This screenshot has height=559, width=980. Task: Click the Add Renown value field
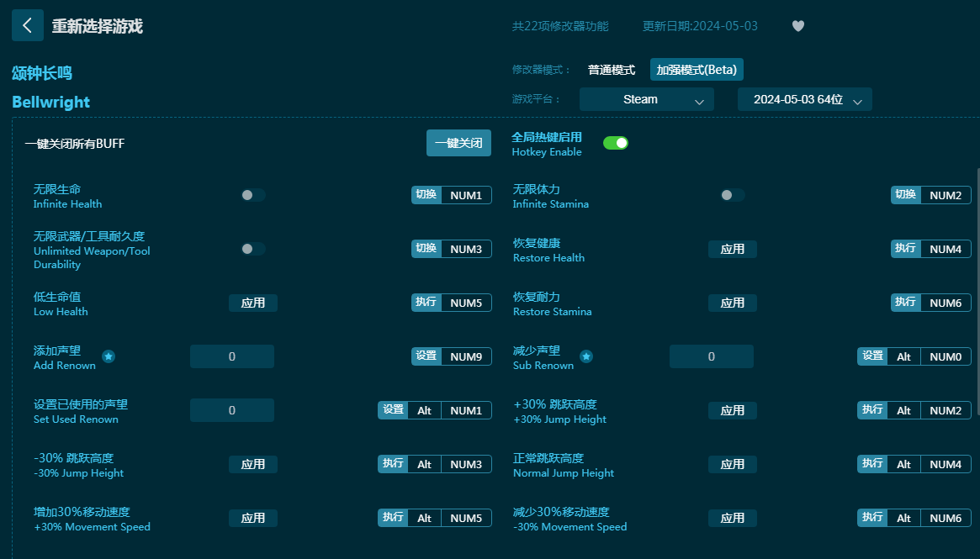pos(232,356)
